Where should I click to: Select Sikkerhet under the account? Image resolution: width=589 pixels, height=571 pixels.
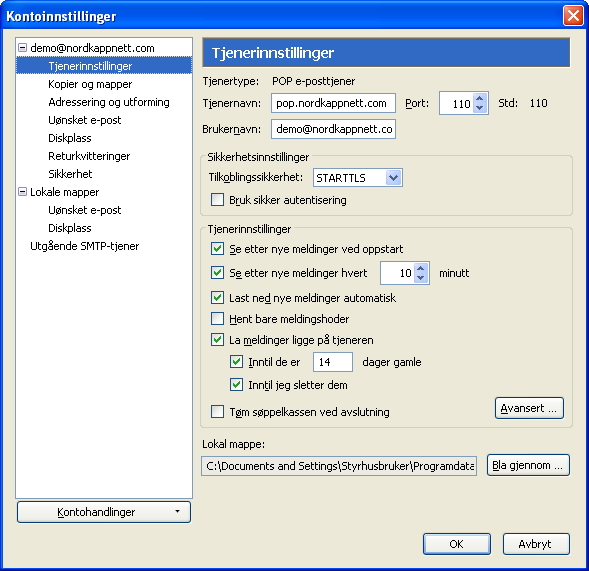tap(70, 174)
